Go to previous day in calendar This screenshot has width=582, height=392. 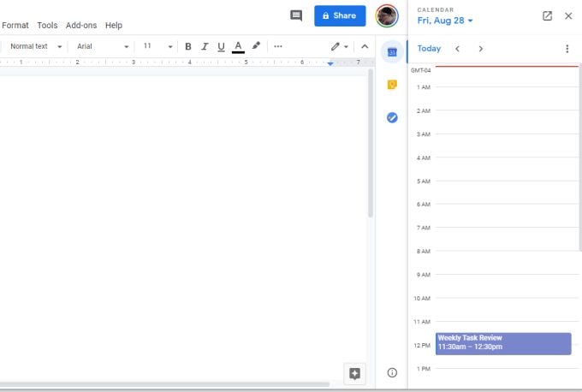(457, 49)
